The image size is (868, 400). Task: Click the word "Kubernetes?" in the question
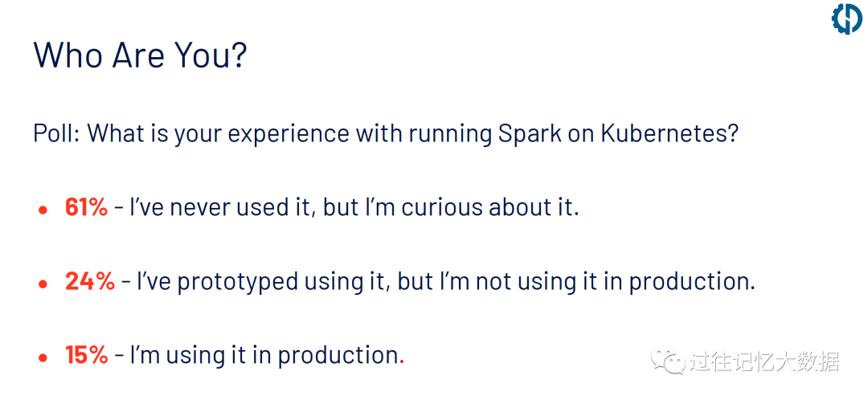click(x=669, y=133)
